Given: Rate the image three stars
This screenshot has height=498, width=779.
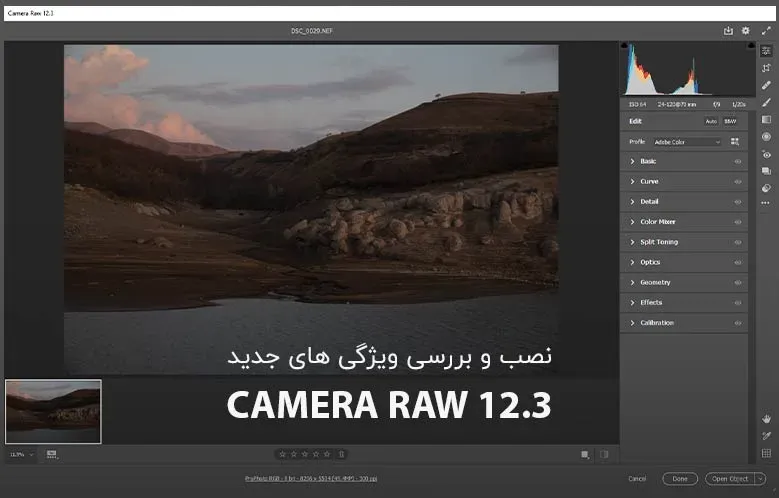Looking at the screenshot, I should [x=305, y=454].
